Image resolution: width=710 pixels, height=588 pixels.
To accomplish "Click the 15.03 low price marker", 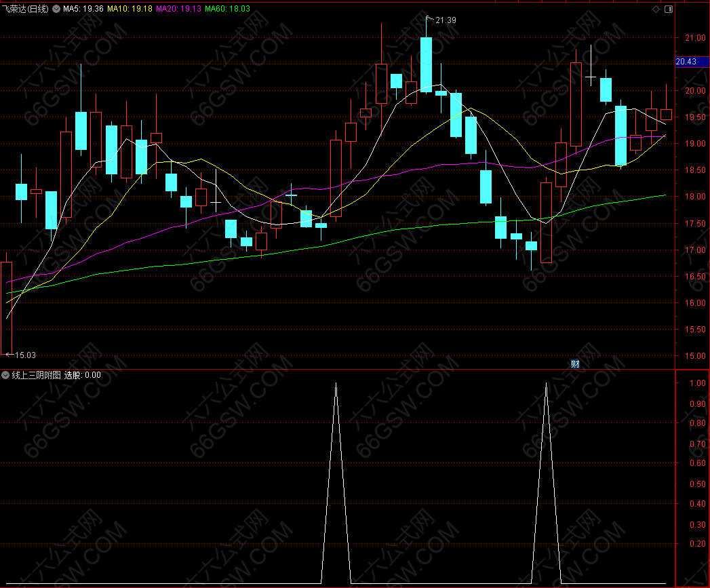I will (24, 355).
